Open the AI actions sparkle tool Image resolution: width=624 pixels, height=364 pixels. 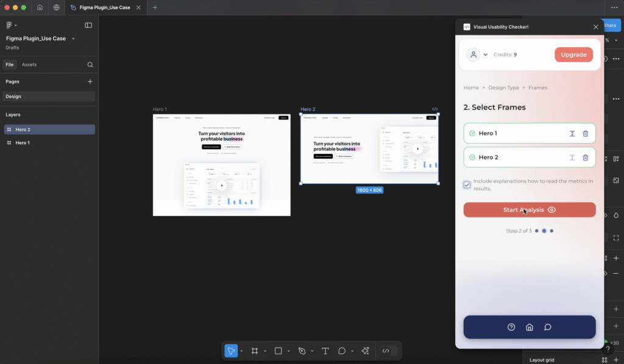pos(366,351)
